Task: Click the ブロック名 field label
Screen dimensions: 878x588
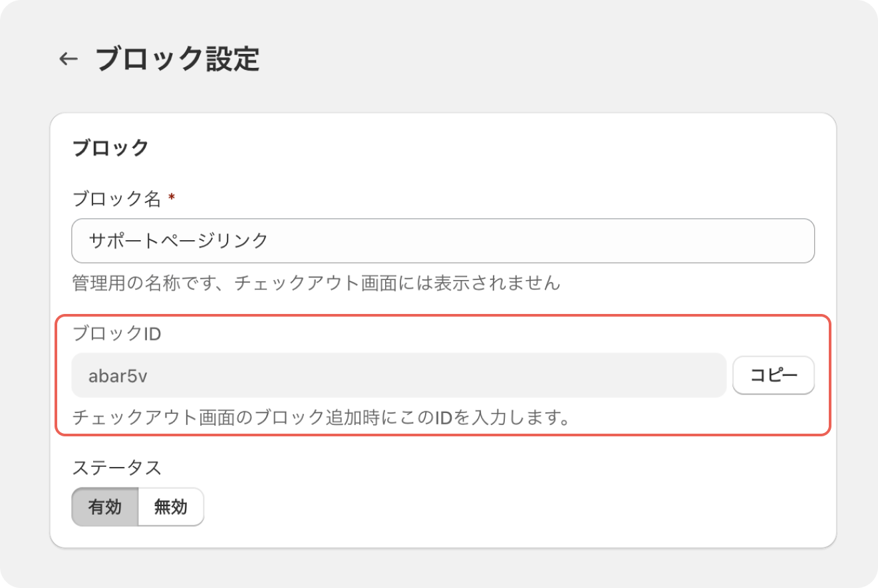Action: tap(116, 198)
